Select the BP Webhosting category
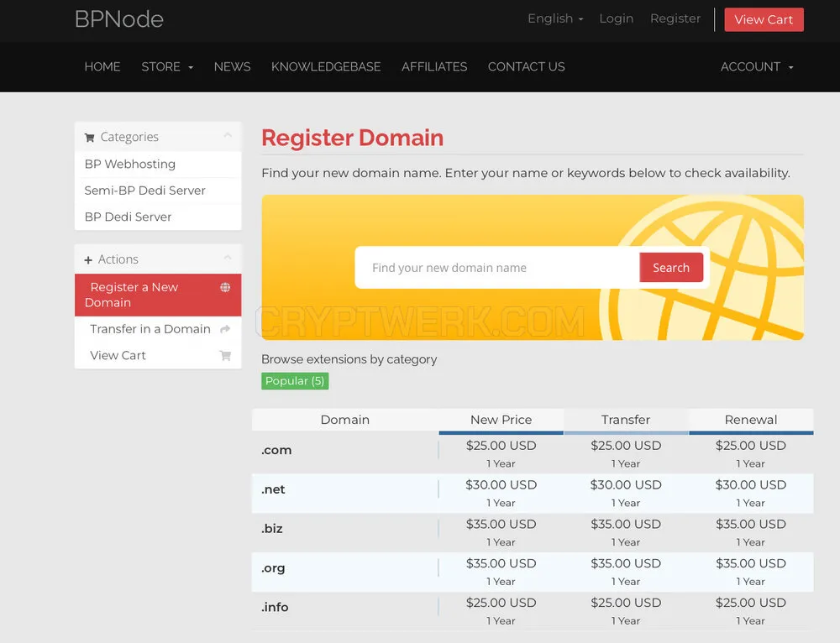840x643 pixels. click(x=158, y=165)
